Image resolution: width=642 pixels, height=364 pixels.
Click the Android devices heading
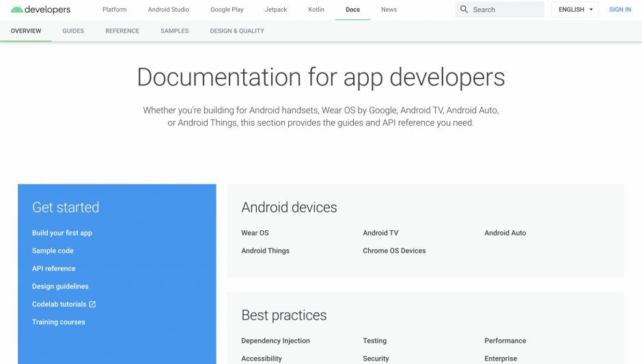(x=289, y=207)
